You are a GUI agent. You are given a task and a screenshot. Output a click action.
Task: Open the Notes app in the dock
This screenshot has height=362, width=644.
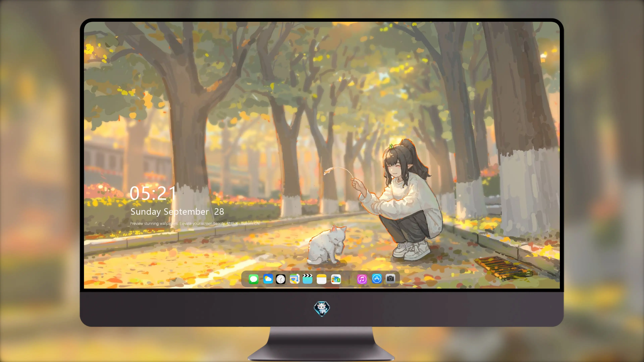321,279
